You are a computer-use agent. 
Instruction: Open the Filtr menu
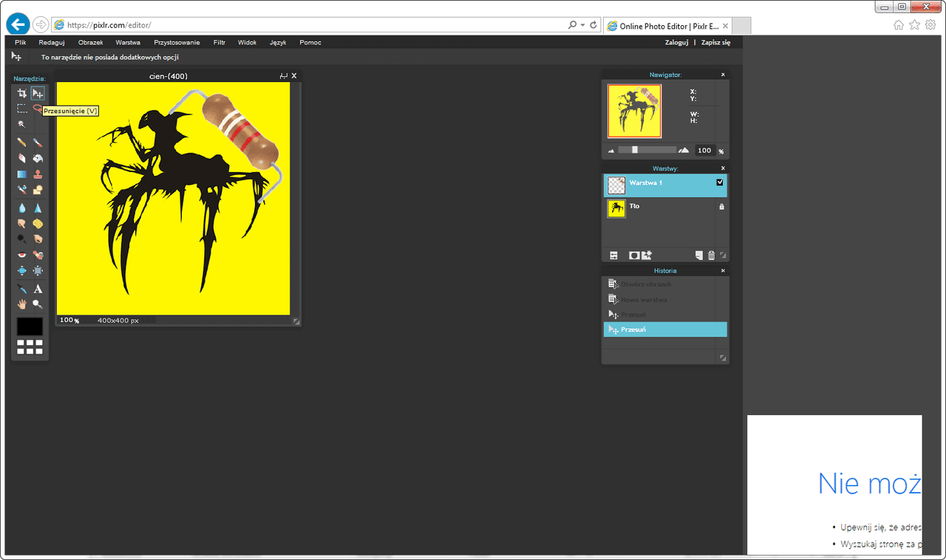click(219, 42)
